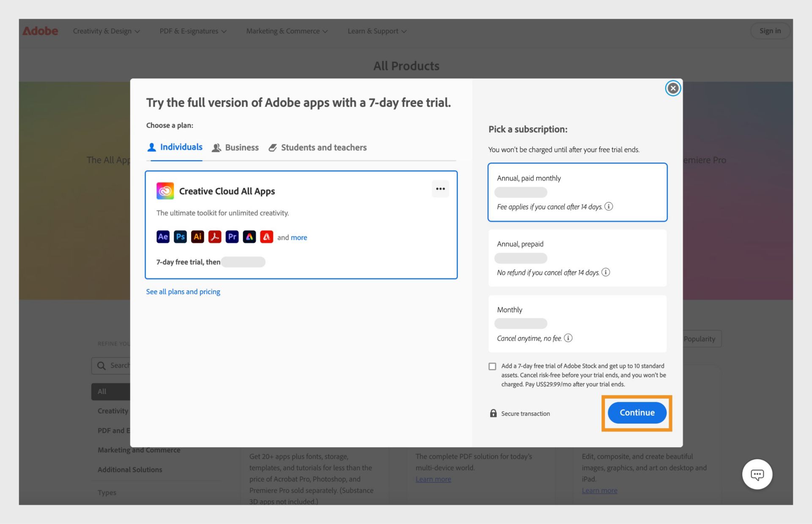Click the Premiere Pro app icon

tap(233, 237)
